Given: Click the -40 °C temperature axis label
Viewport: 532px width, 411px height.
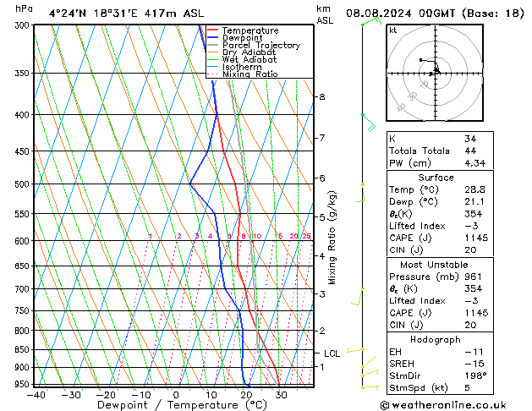Looking at the screenshot, I should click(36, 395).
